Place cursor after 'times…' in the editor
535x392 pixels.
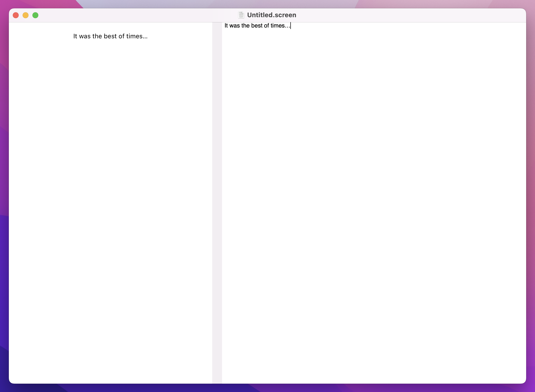tap(290, 26)
